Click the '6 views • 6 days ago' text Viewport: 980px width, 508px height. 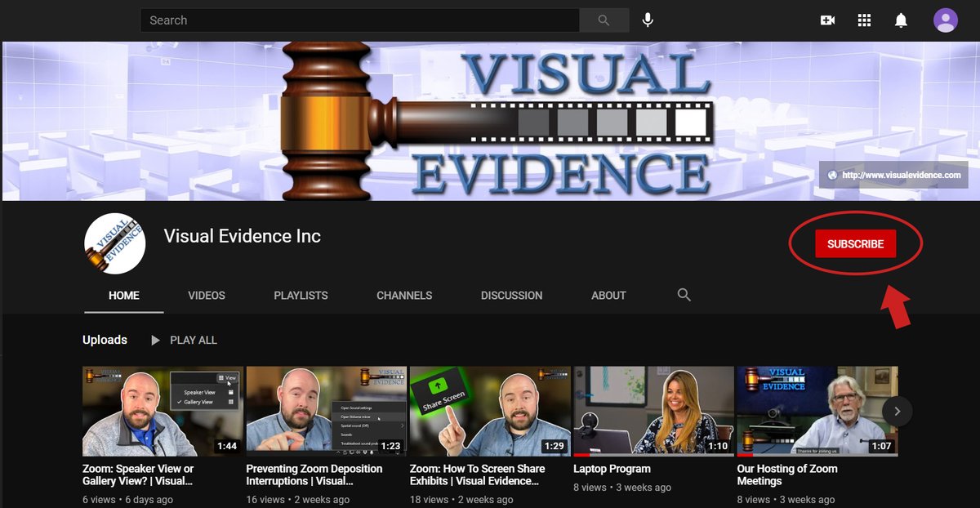click(x=127, y=499)
